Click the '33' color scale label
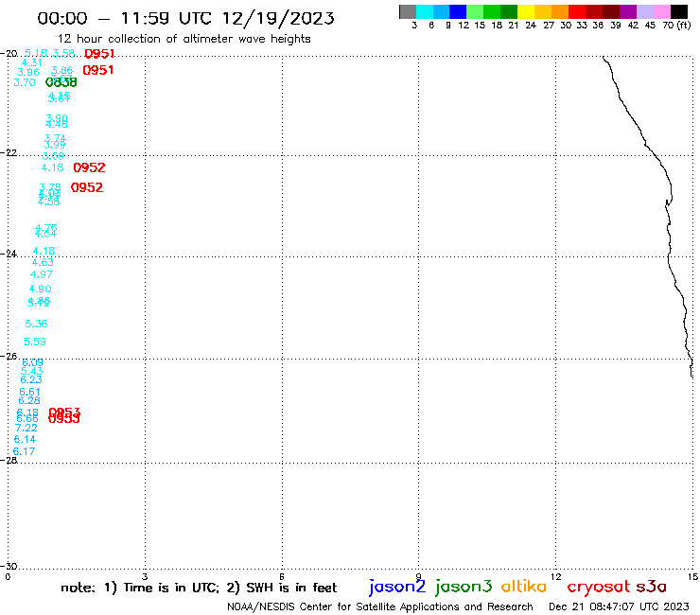 click(582, 26)
